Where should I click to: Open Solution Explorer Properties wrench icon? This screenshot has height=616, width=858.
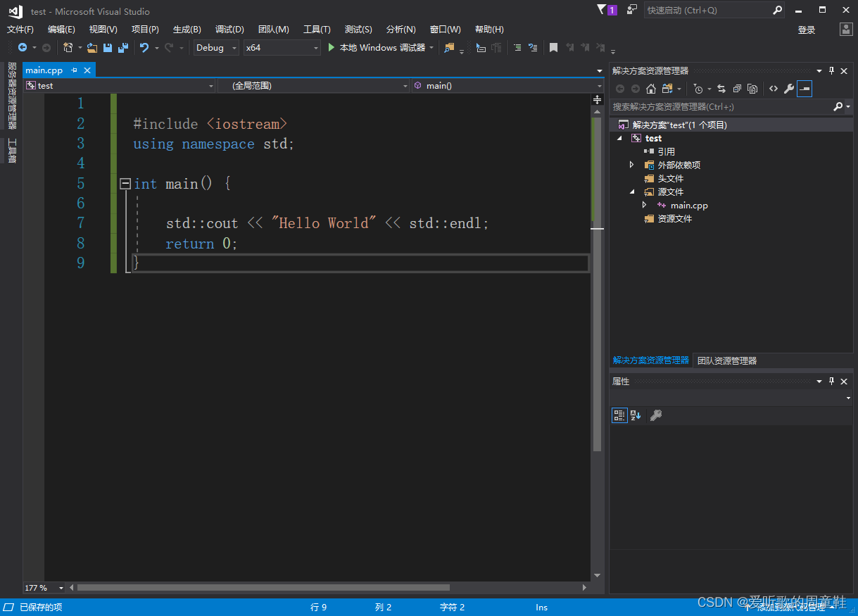click(788, 89)
